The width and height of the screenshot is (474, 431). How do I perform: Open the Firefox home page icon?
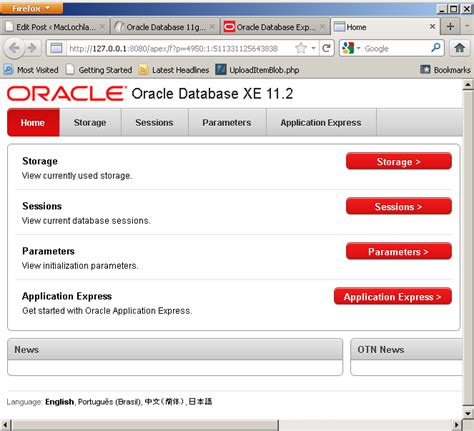point(460,48)
